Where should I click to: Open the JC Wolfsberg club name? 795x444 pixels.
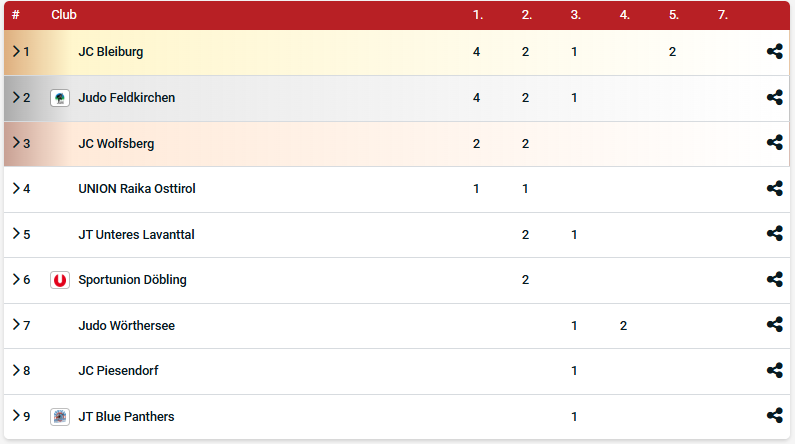point(116,143)
